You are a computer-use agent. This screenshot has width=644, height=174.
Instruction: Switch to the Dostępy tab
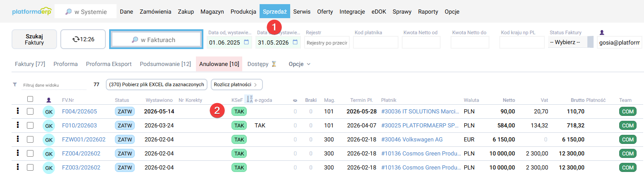[x=262, y=64]
